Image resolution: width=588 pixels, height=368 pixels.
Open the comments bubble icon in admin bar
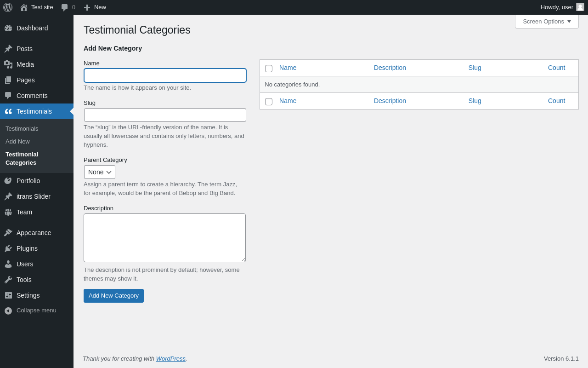pyautogui.click(x=65, y=7)
